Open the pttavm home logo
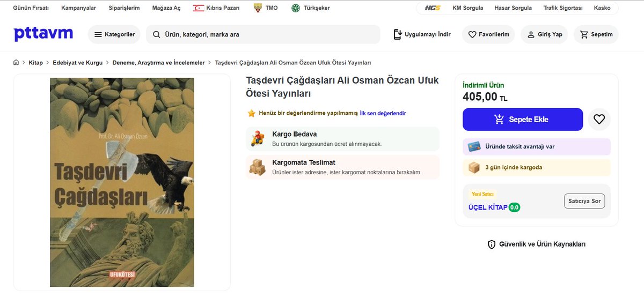This screenshot has width=644, height=305. [43, 34]
